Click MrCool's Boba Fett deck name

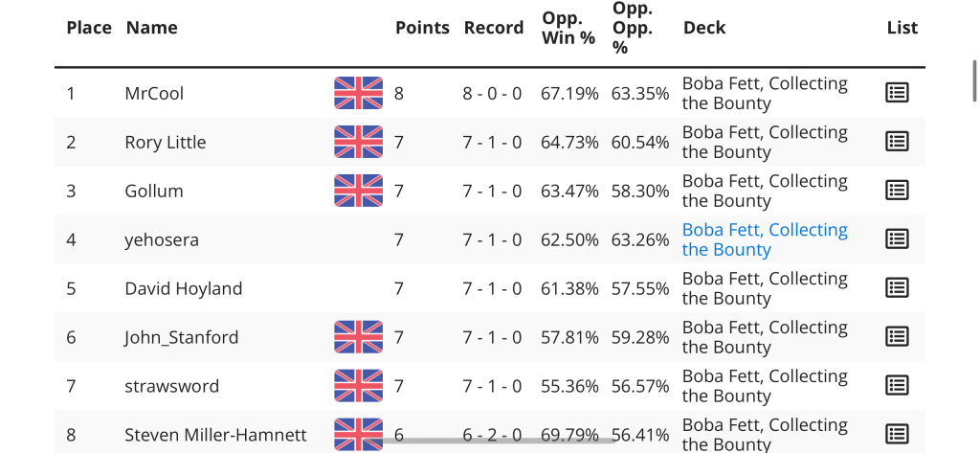[x=764, y=93]
